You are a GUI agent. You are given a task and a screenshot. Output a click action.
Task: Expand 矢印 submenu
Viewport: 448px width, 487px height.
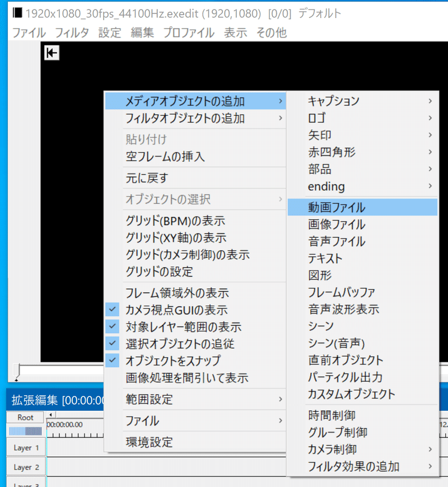tap(362, 135)
